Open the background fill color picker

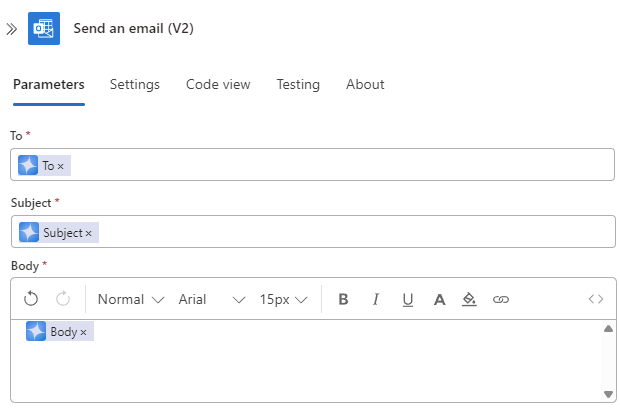pos(469,299)
